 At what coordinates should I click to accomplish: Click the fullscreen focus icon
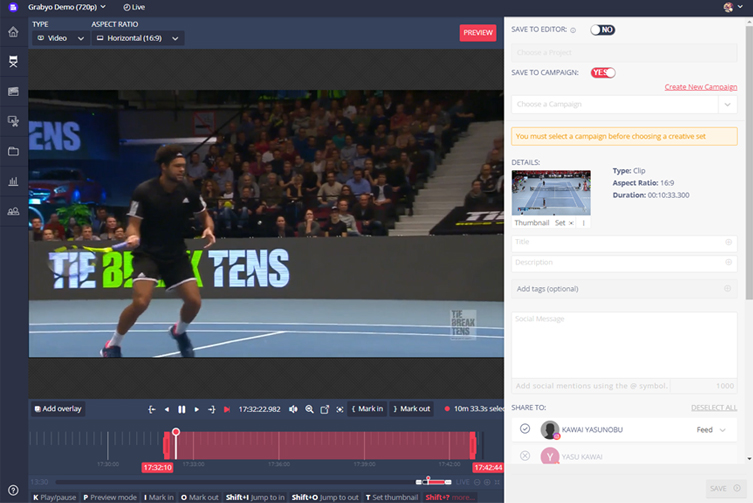pos(340,409)
